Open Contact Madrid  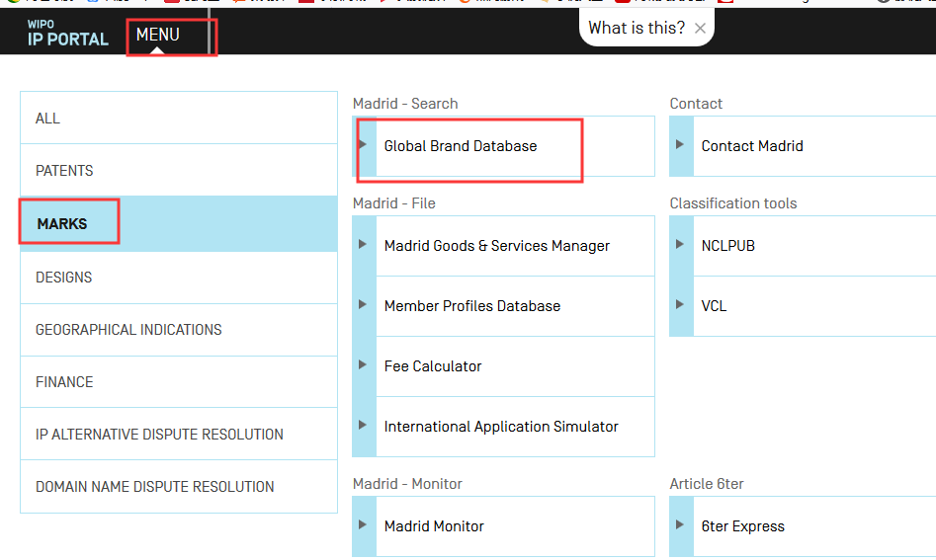point(752,146)
